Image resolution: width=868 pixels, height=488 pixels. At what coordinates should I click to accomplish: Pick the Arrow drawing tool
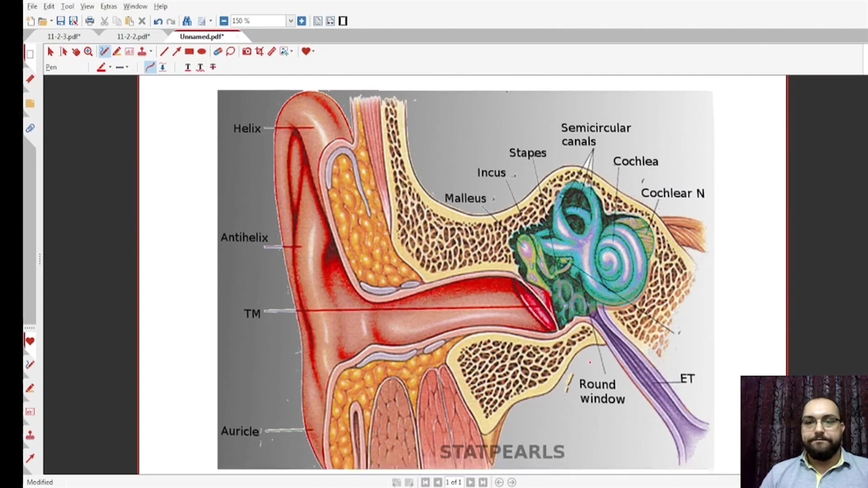(x=176, y=52)
